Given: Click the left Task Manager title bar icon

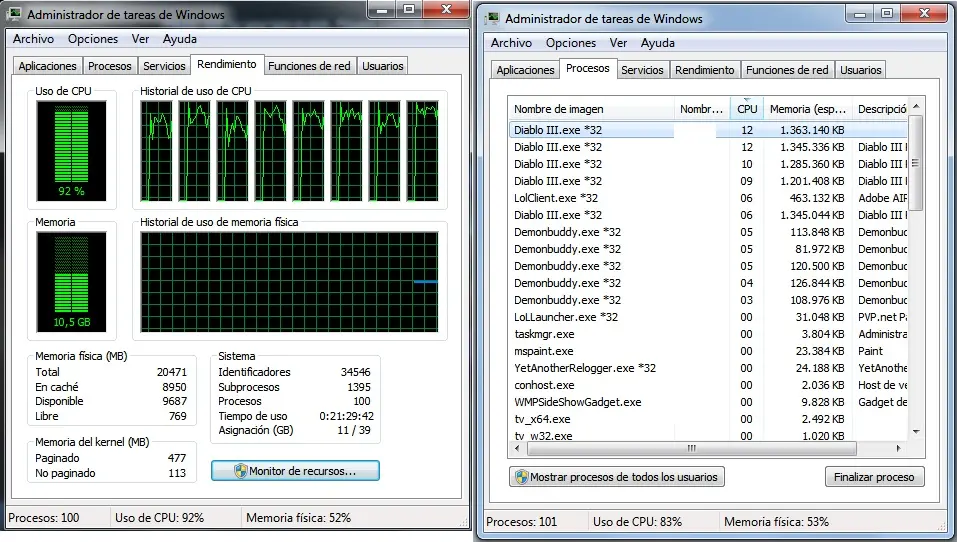Looking at the screenshot, I should (x=15, y=15).
